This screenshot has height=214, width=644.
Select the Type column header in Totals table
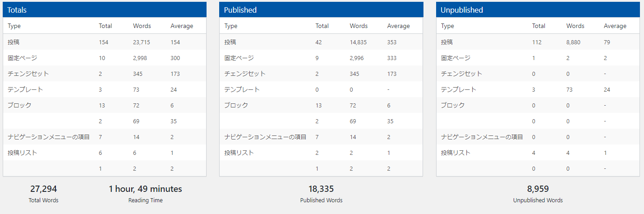click(x=14, y=26)
